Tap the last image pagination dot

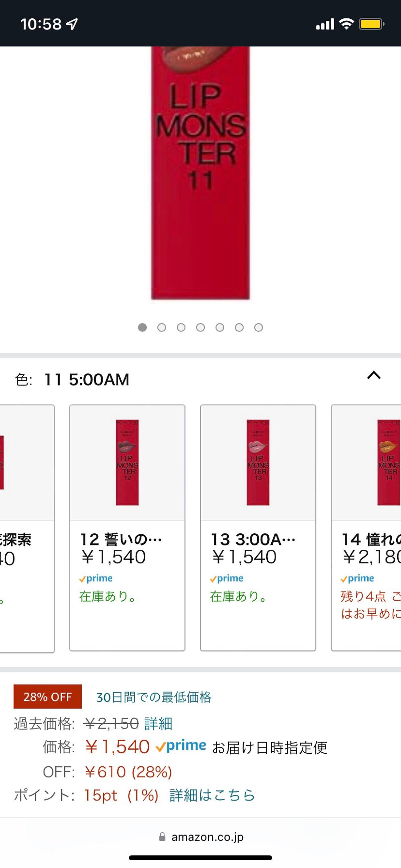click(x=258, y=328)
